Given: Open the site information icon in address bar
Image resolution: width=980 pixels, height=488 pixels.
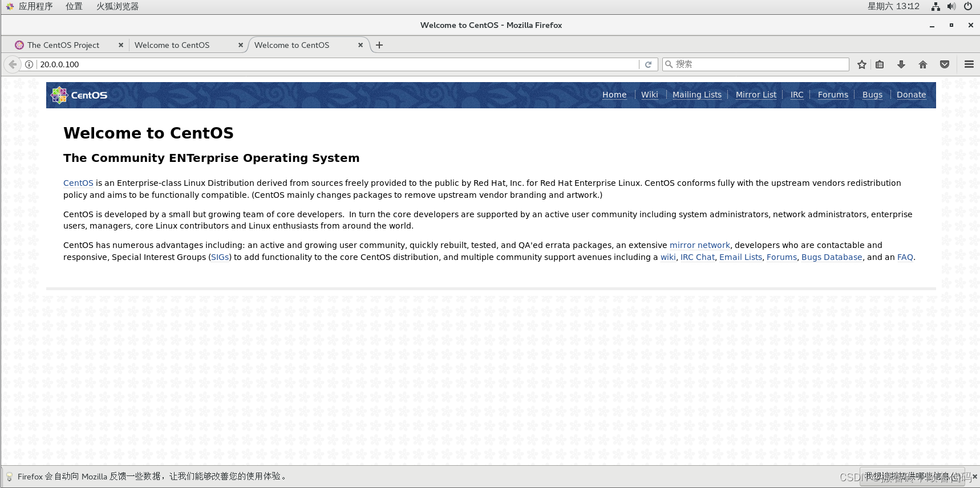Looking at the screenshot, I should coord(29,64).
